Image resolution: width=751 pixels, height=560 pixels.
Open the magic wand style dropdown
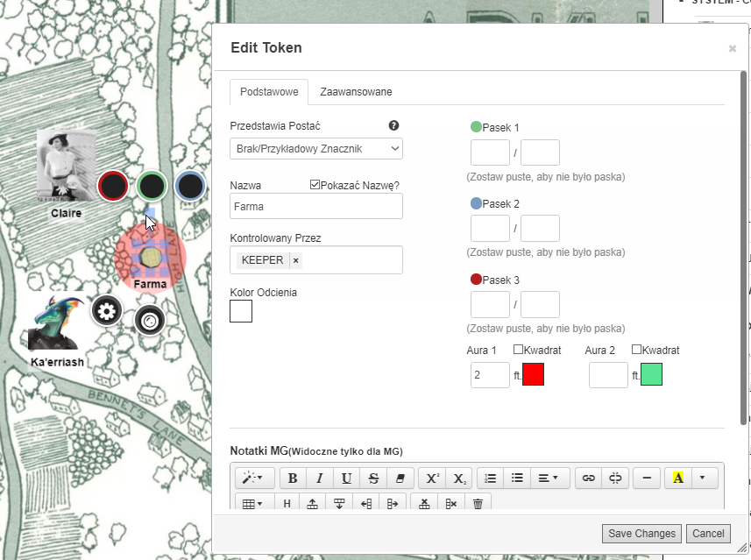pyautogui.click(x=254, y=478)
